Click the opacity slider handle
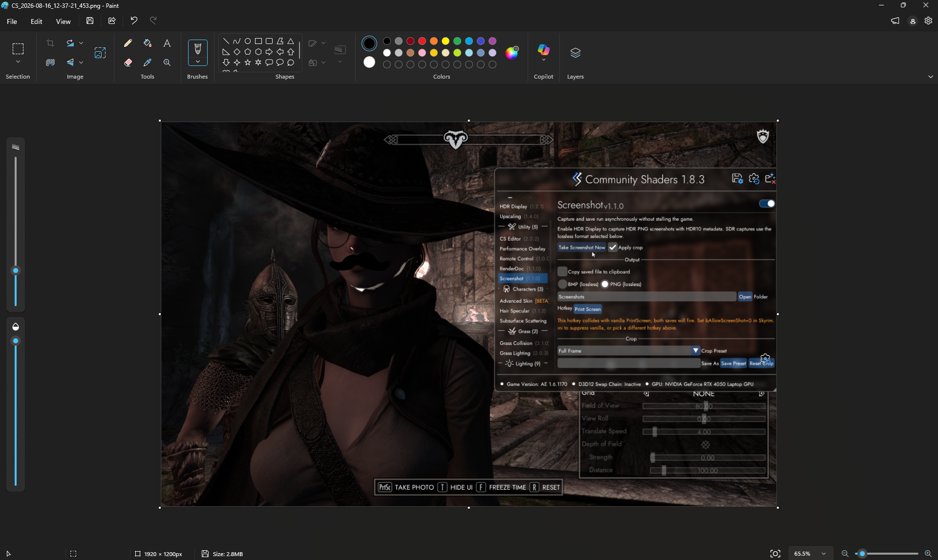The width and height of the screenshot is (938, 560). click(x=16, y=341)
